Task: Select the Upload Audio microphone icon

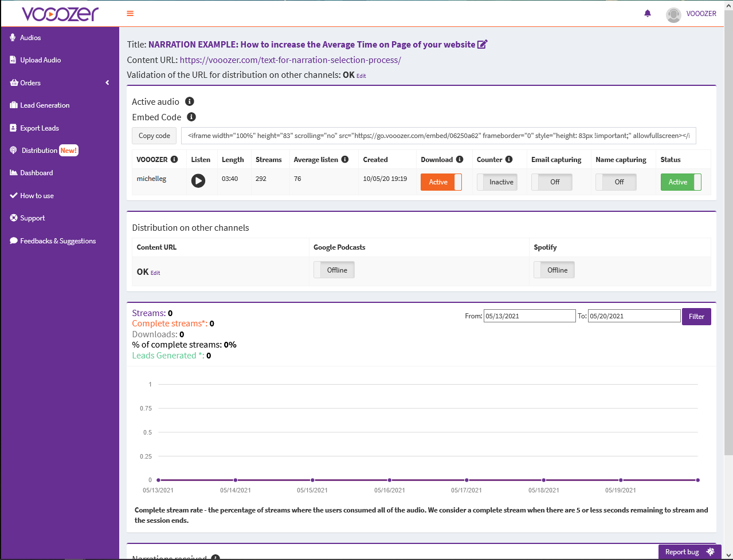Action: tap(13, 60)
